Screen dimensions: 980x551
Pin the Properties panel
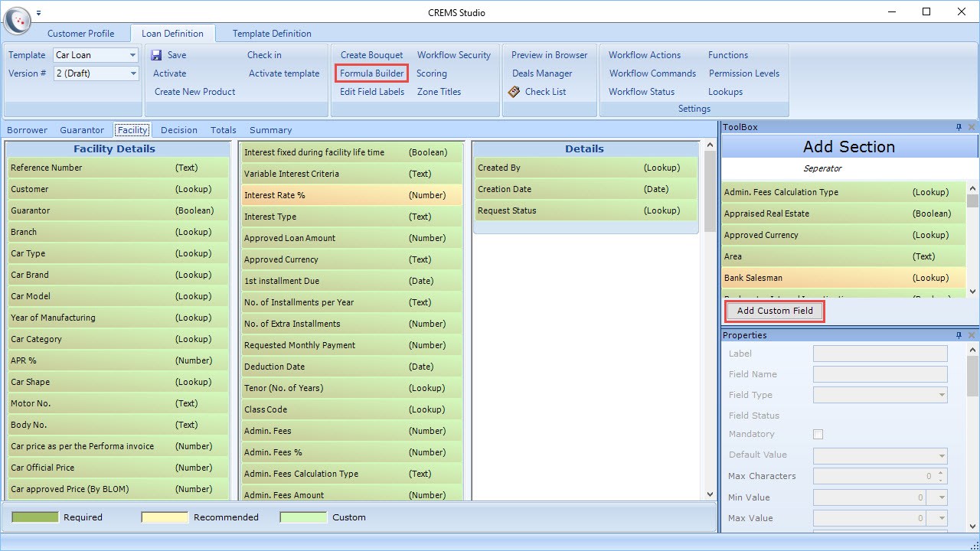click(x=959, y=335)
